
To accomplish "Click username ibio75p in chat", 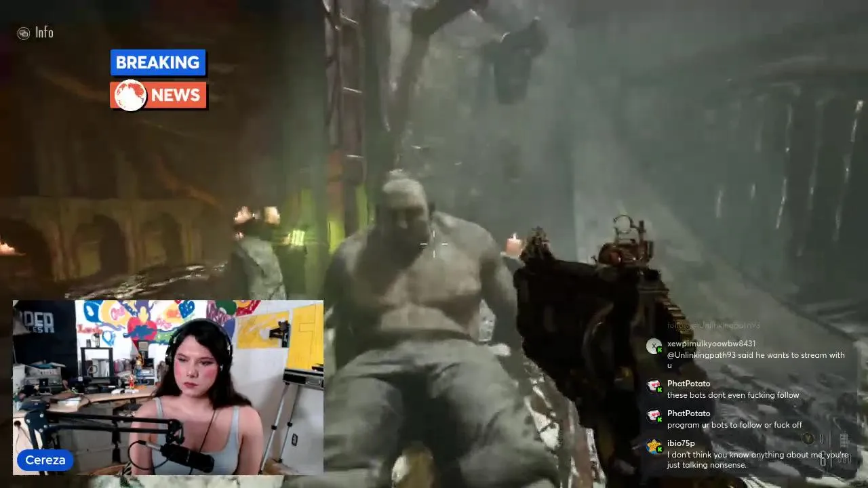I will [681, 443].
